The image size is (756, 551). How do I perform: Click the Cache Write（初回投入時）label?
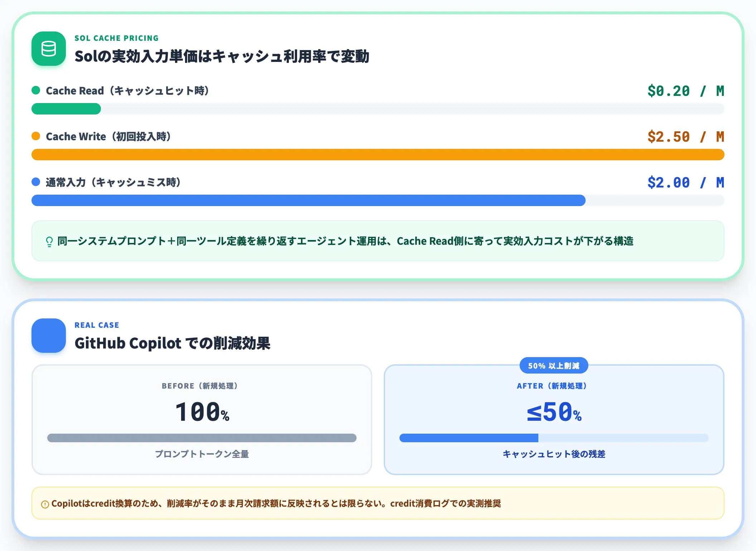108,136
